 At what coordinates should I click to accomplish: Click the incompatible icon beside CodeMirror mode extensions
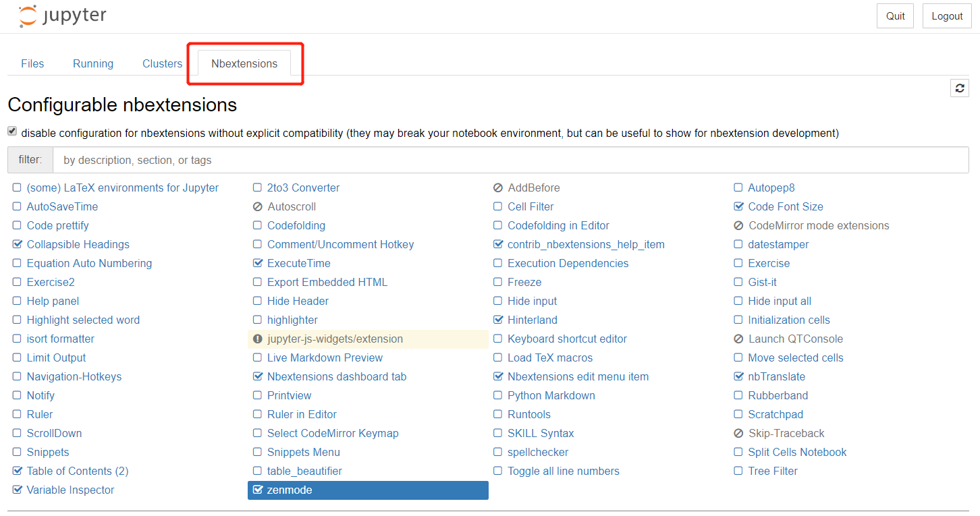738,226
